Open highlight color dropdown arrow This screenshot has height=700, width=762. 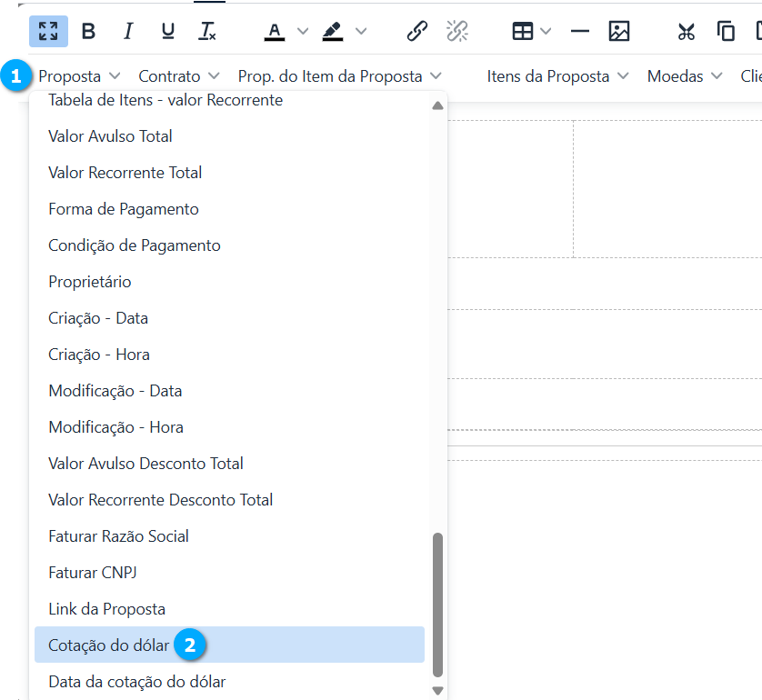[361, 31]
